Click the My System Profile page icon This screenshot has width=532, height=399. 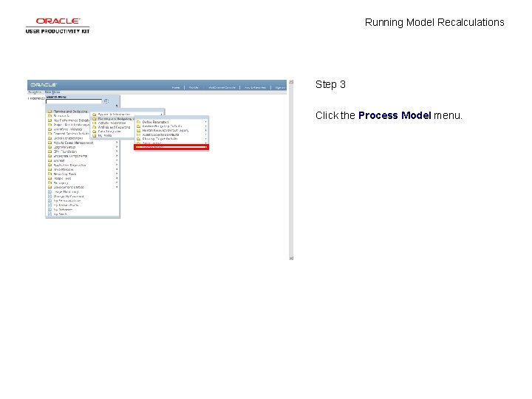(50, 205)
